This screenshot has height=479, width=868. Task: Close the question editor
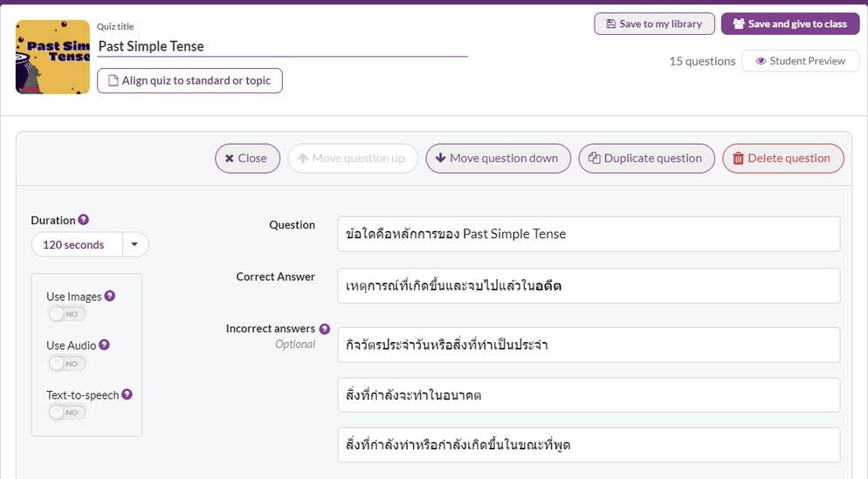247,158
